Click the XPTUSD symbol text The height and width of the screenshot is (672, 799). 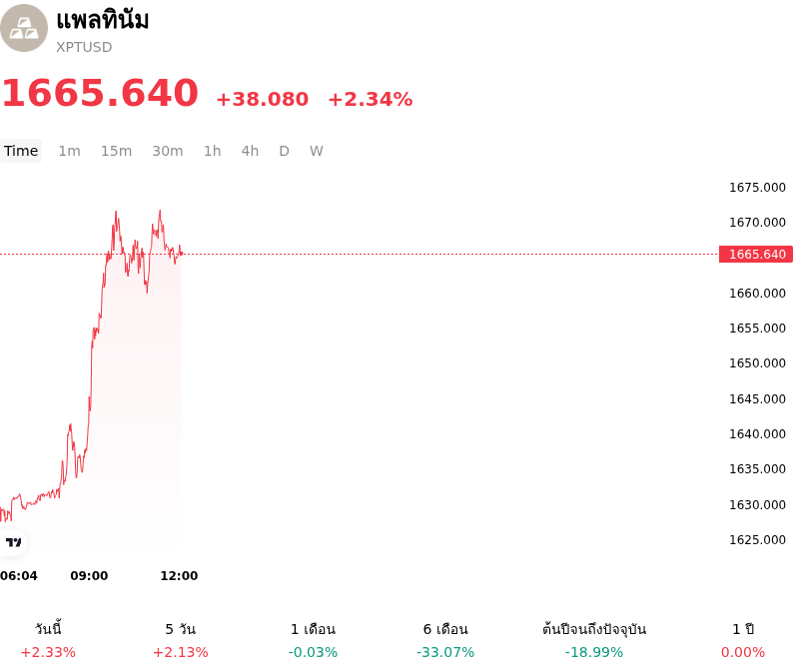(84, 47)
